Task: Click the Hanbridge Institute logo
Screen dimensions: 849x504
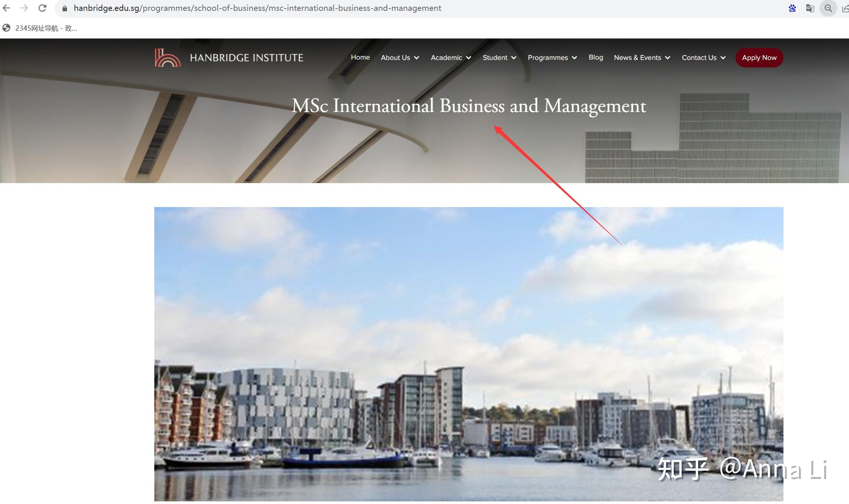Action: click(x=229, y=58)
